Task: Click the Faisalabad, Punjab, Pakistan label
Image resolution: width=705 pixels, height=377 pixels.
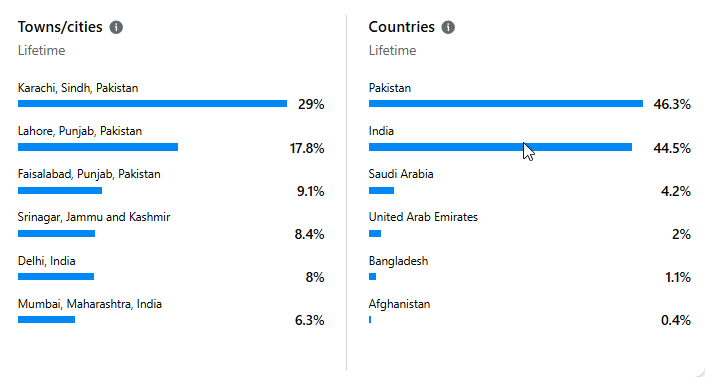Action: pos(89,174)
